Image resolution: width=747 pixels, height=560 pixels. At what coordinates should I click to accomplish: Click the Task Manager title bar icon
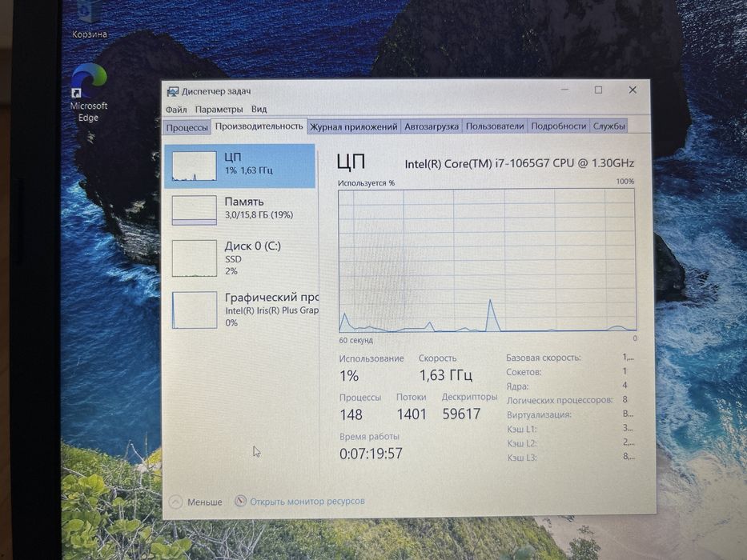click(172, 91)
